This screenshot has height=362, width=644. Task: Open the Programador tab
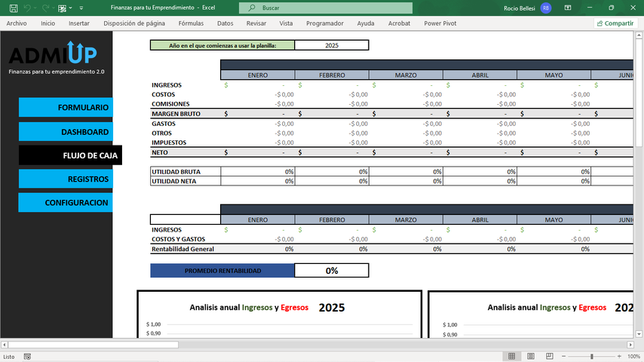point(325,23)
